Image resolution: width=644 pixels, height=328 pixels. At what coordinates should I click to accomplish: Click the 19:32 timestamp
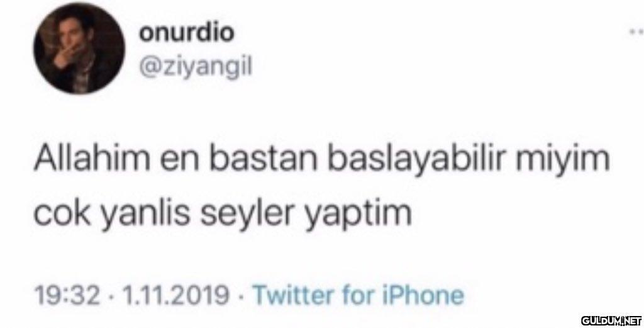67,294
